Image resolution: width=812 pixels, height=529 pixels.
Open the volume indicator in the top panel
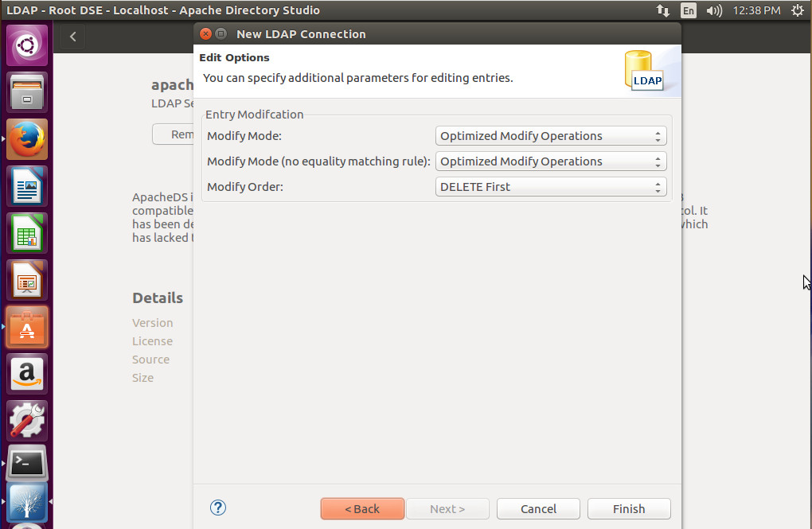coord(714,10)
